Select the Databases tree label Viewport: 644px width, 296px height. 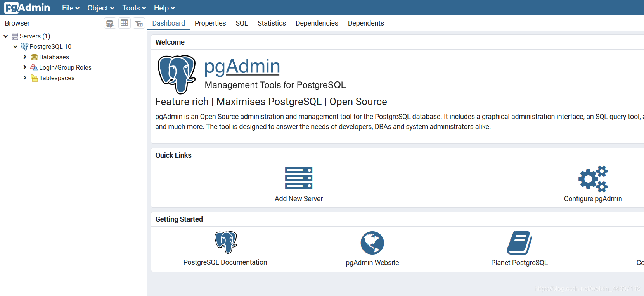54,57
